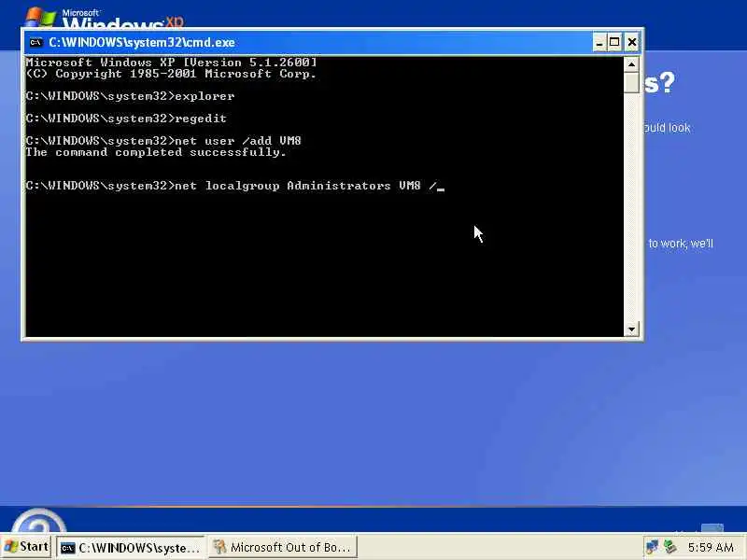The height and width of the screenshot is (560, 747).
Task: Click the 'regedit' command line
Action: pyautogui.click(x=126, y=119)
